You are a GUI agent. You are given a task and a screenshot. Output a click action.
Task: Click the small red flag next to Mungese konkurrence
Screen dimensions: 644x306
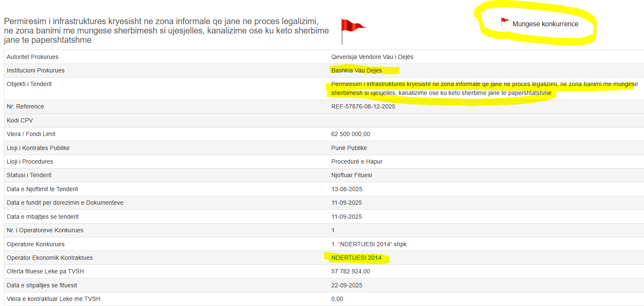(x=505, y=22)
